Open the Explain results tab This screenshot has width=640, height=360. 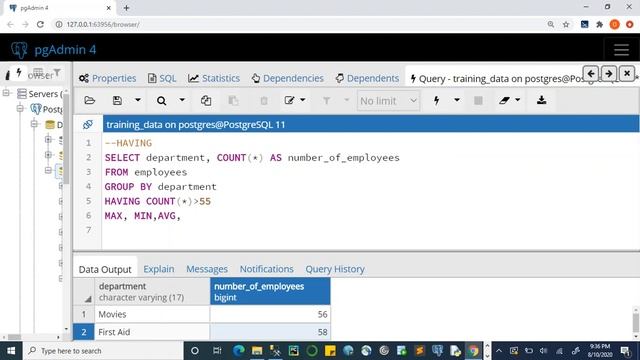[x=159, y=269]
